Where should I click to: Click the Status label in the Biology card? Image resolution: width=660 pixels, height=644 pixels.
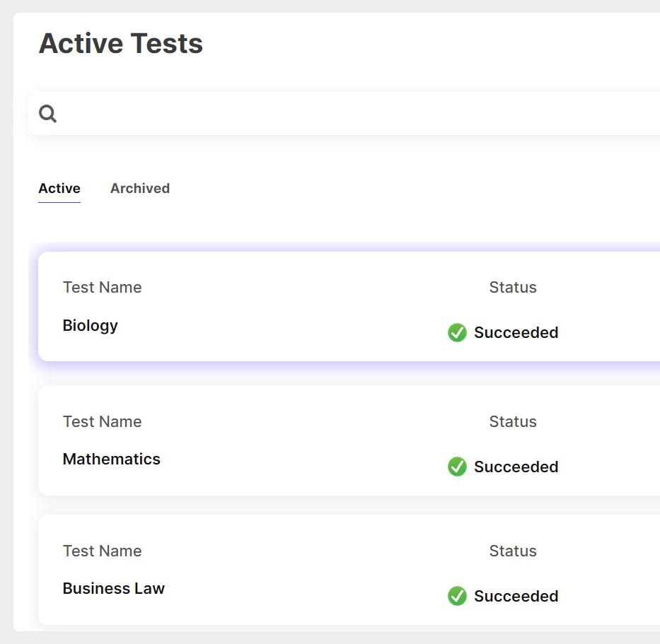point(513,287)
